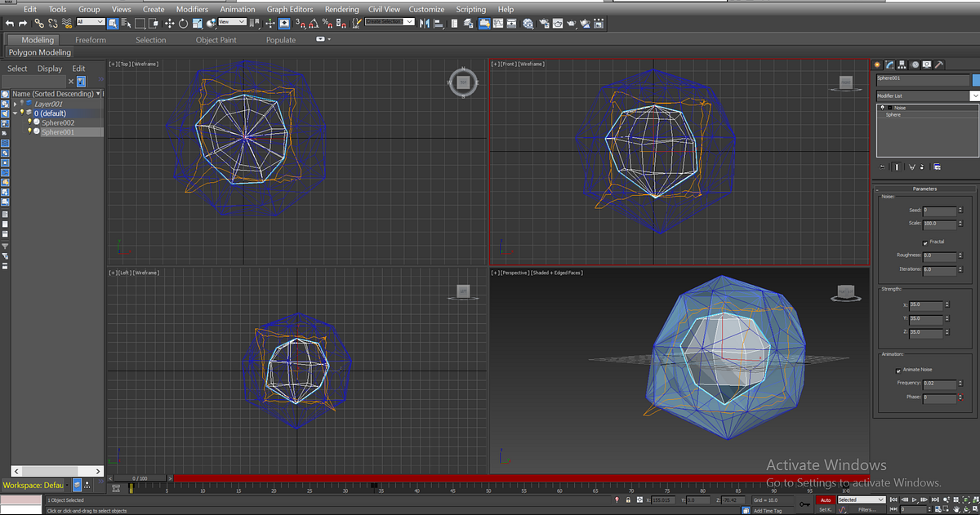Image resolution: width=980 pixels, height=515 pixels.
Task: Remove the Noise modifier using trash icon
Action: (x=922, y=166)
